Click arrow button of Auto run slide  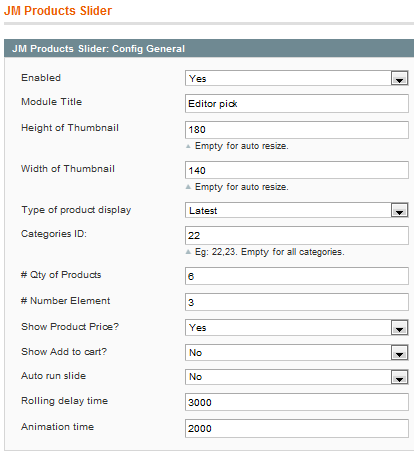[399, 377]
